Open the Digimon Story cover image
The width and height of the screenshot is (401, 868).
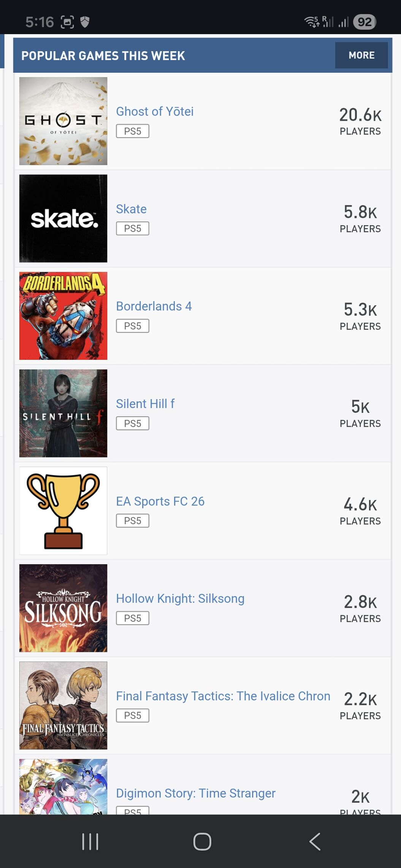(63, 787)
